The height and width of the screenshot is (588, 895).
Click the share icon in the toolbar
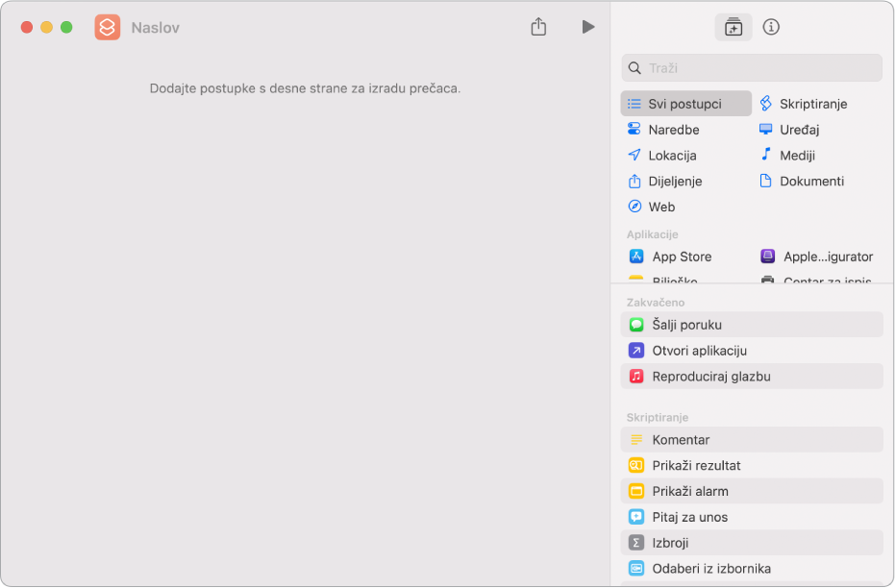(538, 27)
